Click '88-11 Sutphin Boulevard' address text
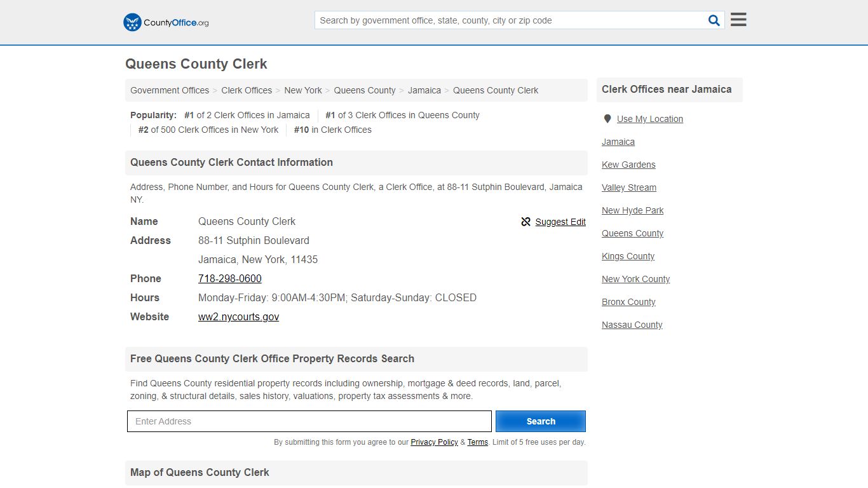 pyautogui.click(x=254, y=240)
